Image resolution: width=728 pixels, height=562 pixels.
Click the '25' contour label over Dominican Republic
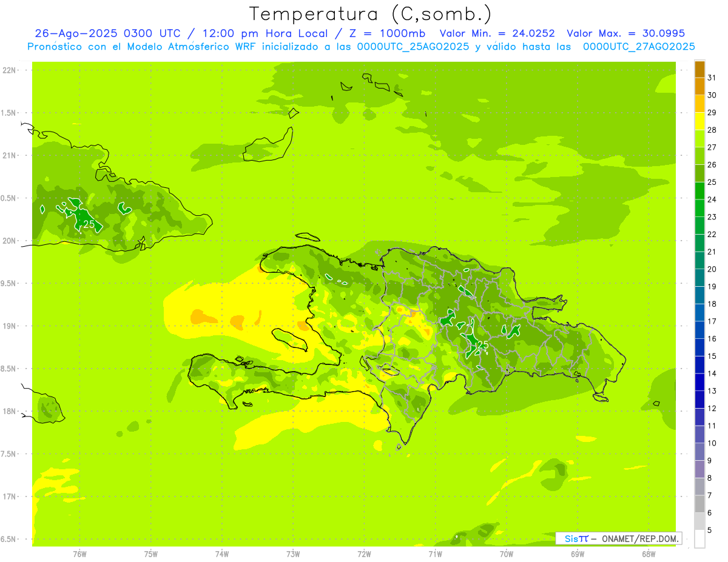coord(483,344)
